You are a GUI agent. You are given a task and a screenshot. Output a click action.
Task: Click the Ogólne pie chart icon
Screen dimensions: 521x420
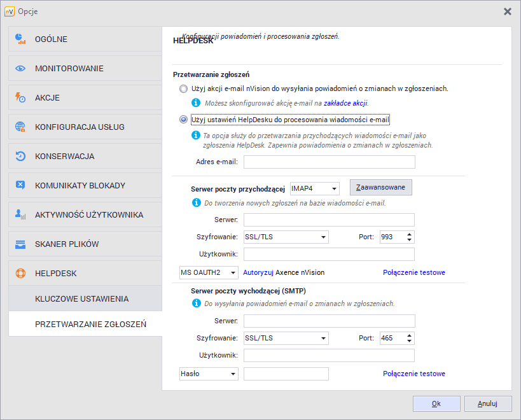pyautogui.click(x=20, y=39)
